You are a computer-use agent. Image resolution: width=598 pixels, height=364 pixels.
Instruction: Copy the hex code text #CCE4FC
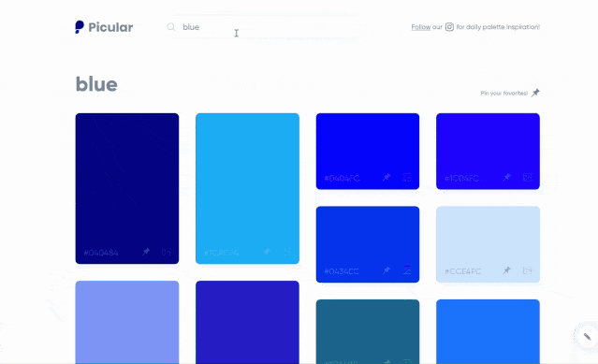coord(462,271)
